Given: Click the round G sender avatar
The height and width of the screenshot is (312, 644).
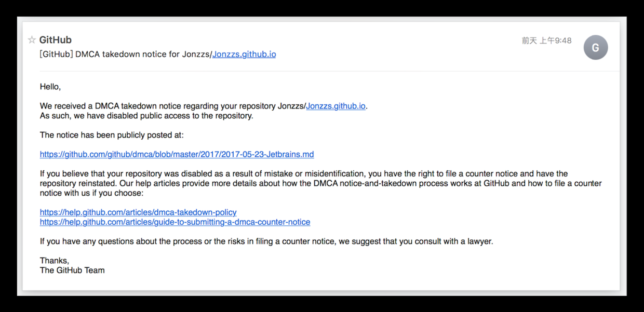Looking at the screenshot, I should point(595,48).
